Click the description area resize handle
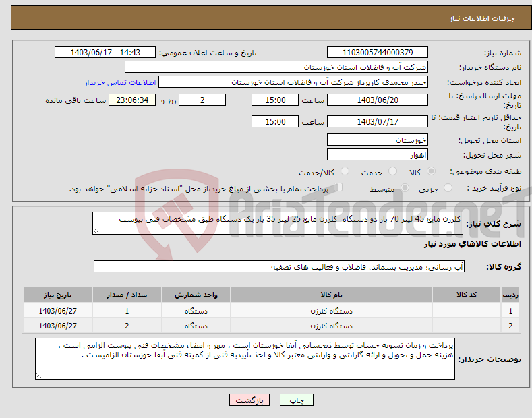This screenshot has width=532, height=418. (x=96, y=231)
